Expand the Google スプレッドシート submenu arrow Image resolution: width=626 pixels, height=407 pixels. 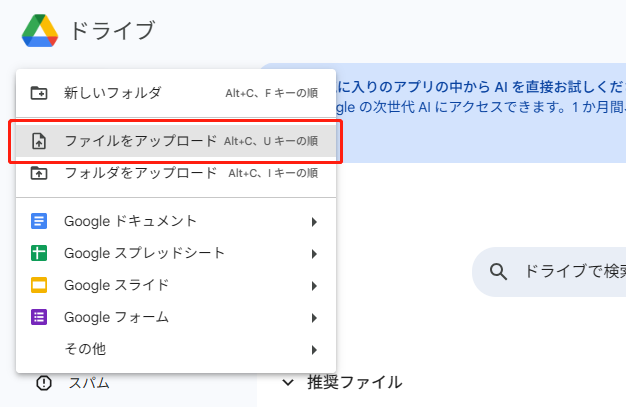click(x=314, y=253)
